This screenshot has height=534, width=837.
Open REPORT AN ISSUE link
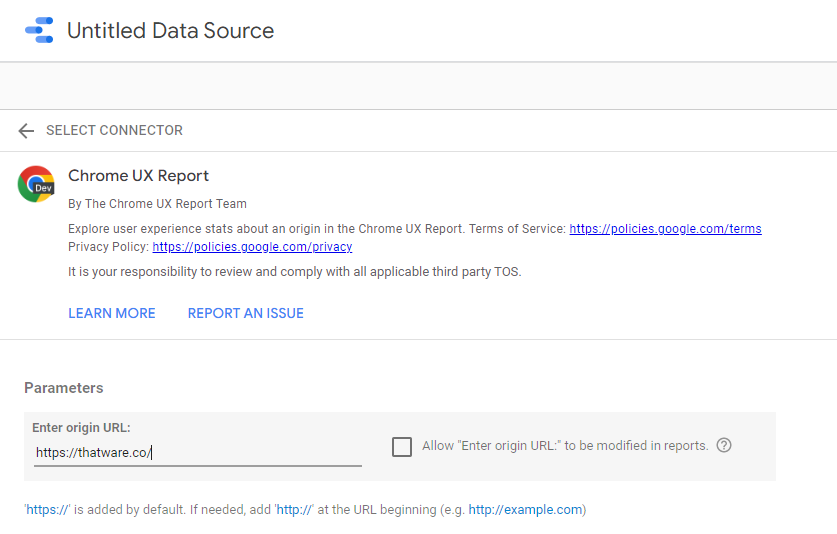pyautogui.click(x=246, y=313)
